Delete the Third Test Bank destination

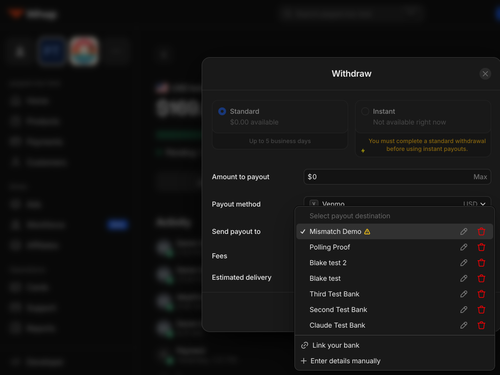[x=481, y=294]
